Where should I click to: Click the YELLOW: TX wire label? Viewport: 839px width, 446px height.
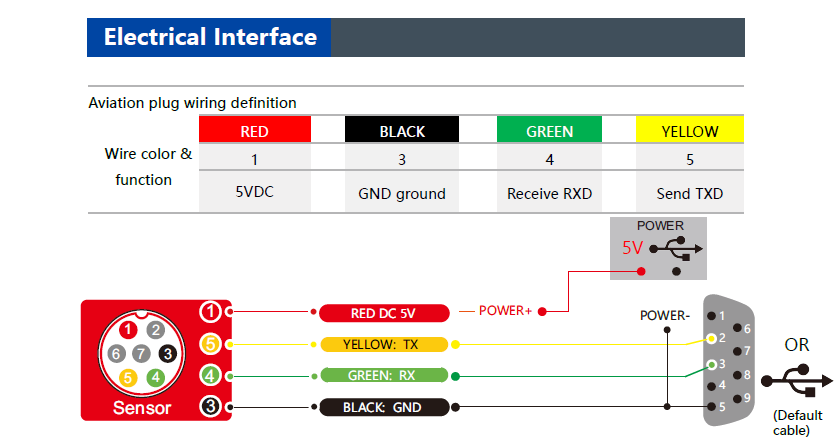383,345
